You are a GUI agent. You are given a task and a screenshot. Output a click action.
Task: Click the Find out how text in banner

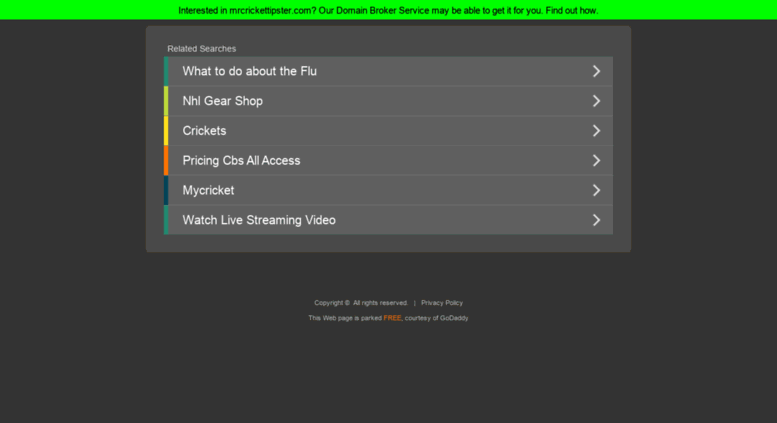pyautogui.click(x=572, y=10)
